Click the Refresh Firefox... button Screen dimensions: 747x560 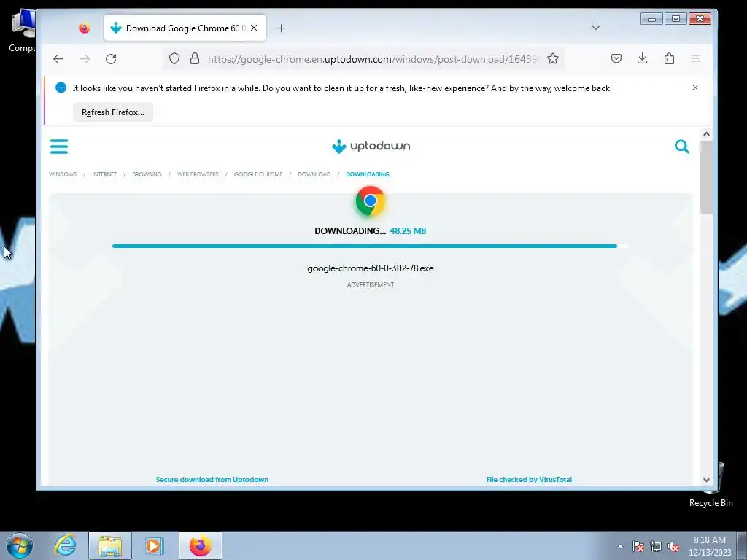click(113, 112)
